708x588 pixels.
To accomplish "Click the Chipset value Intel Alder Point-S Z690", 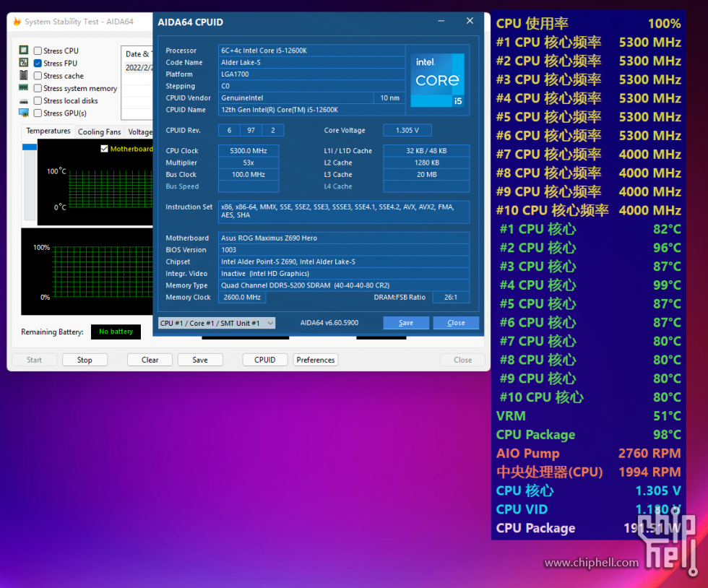I will pyautogui.click(x=344, y=261).
